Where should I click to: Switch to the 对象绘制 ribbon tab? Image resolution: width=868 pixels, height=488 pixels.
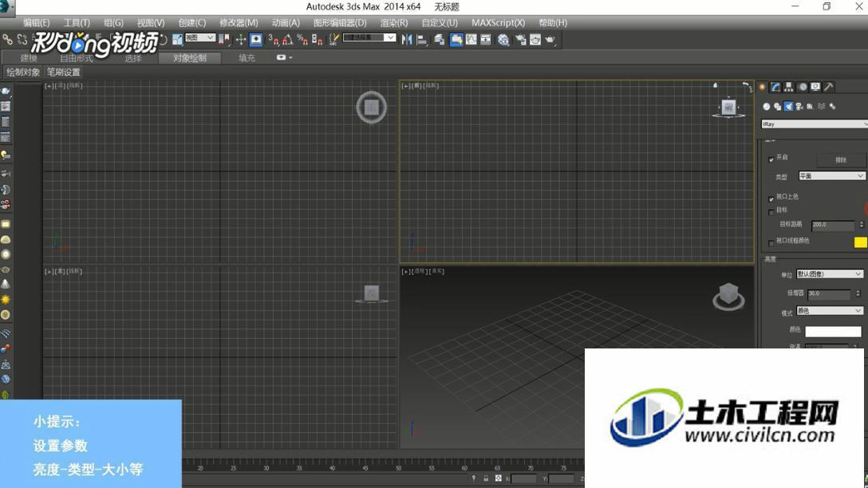tap(190, 58)
